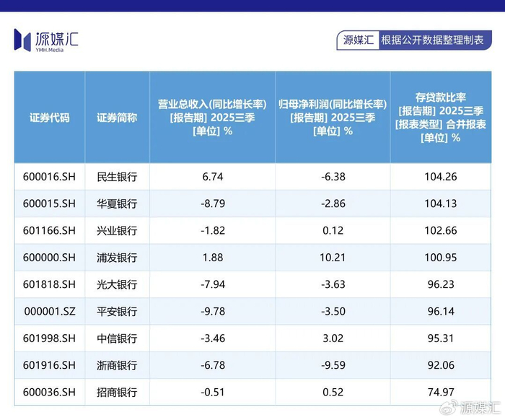
Task: Select the loan-deposit ratio 96.23
Action: tap(441, 284)
